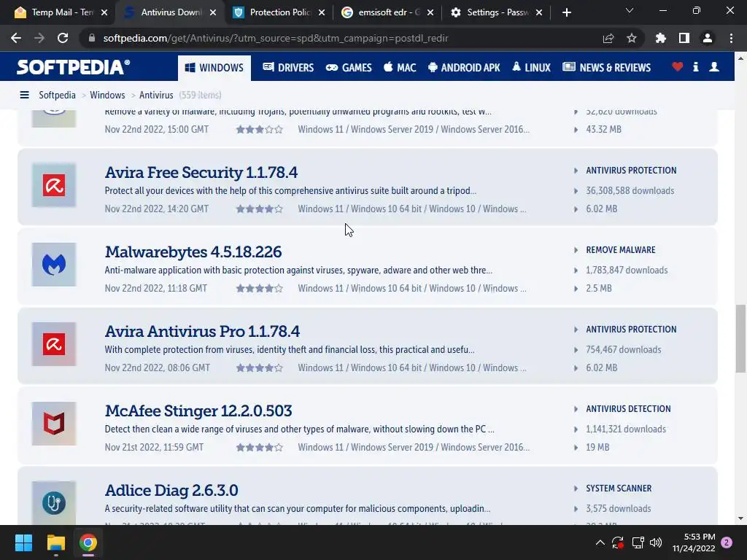This screenshot has height=560, width=747.
Task: Open File Explorer from taskbar
Action: pyautogui.click(x=55, y=542)
